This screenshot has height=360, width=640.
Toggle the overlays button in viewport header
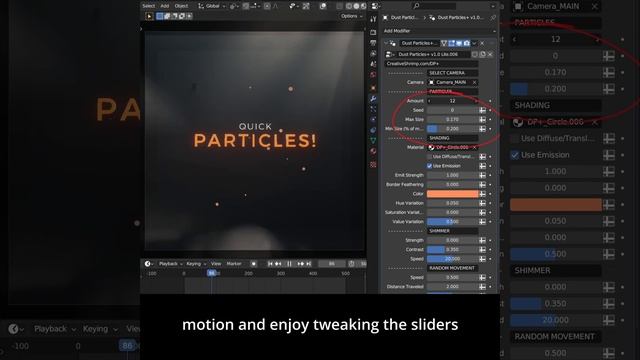[x=323, y=6]
